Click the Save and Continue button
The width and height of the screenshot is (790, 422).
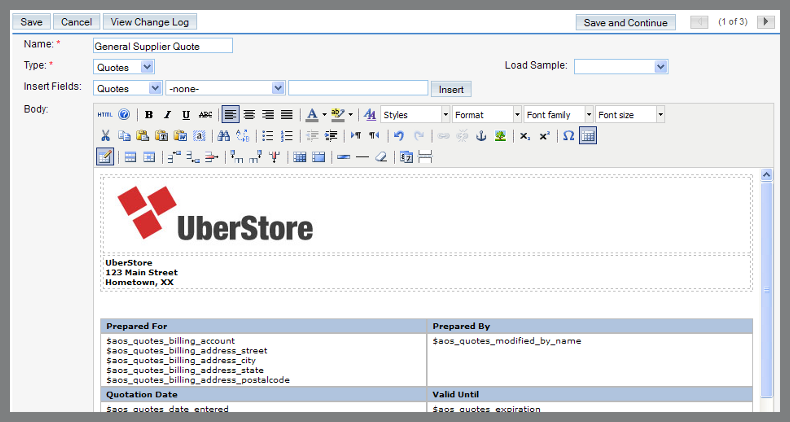point(626,22)
